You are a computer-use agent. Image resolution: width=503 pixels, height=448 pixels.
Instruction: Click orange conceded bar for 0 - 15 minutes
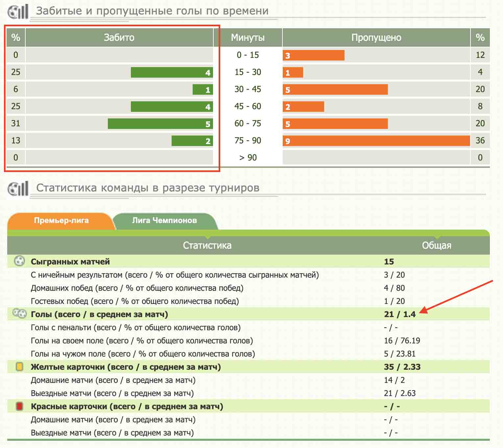coord(314,55)
